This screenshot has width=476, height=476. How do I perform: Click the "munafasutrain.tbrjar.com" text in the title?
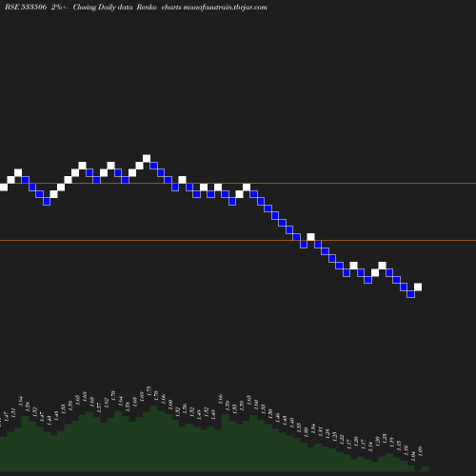pyautogui.click(x=225, y=7)
